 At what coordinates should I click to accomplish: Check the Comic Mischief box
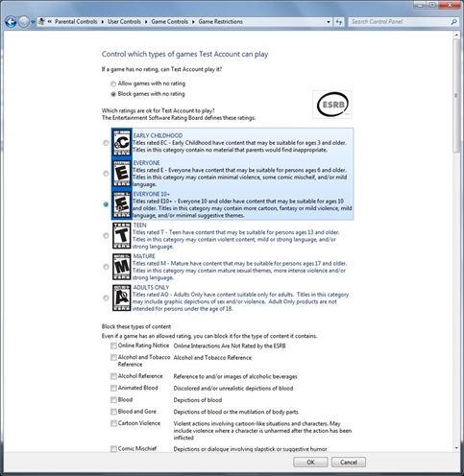113,449
